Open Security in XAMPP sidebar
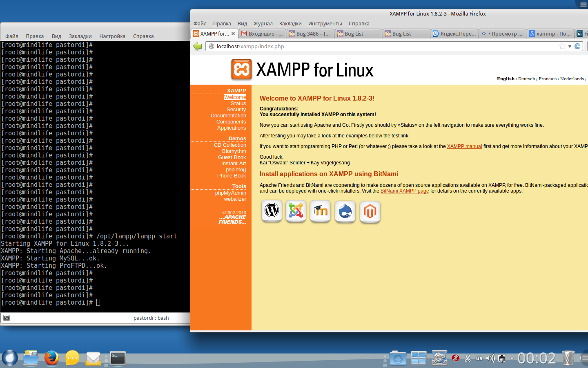The height and width of the screenshot is (368, 588). tap(236, 110)
